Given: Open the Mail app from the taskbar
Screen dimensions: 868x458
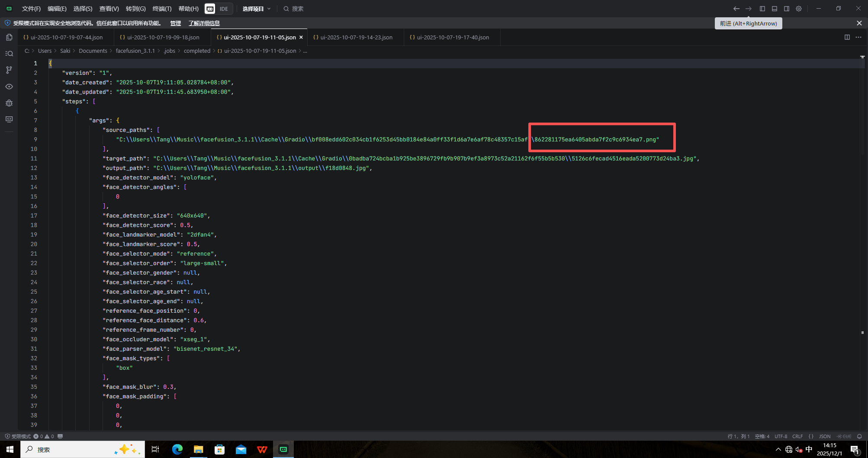Looking at the screenshot, I should (241, 449).
